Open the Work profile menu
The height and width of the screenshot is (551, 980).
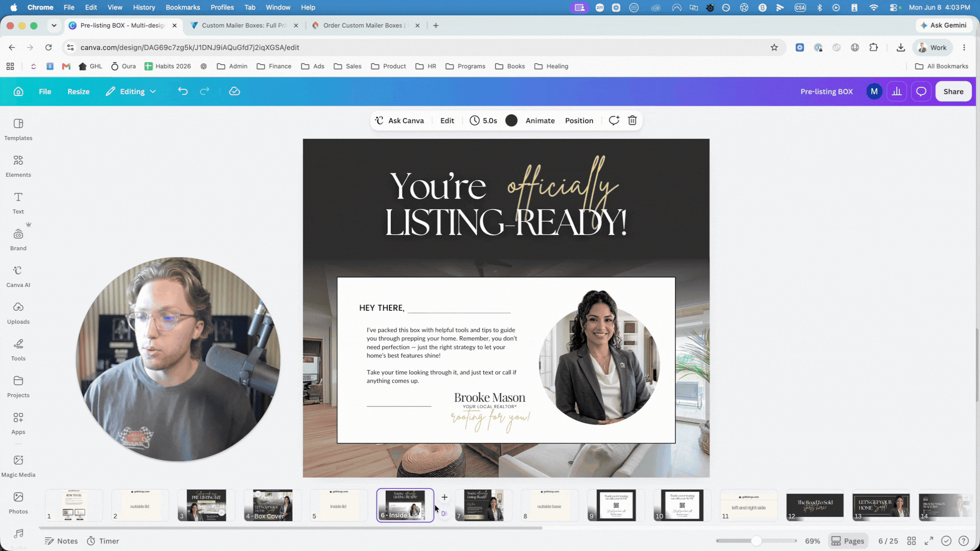(x=933, y=47)
